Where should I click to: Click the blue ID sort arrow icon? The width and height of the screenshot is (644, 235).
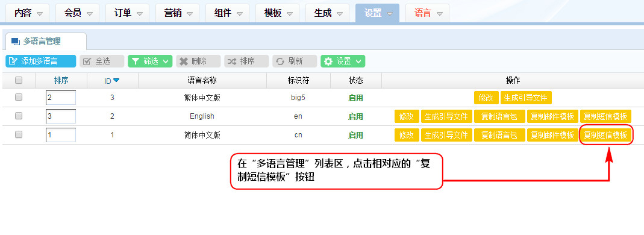click(116, 80)
